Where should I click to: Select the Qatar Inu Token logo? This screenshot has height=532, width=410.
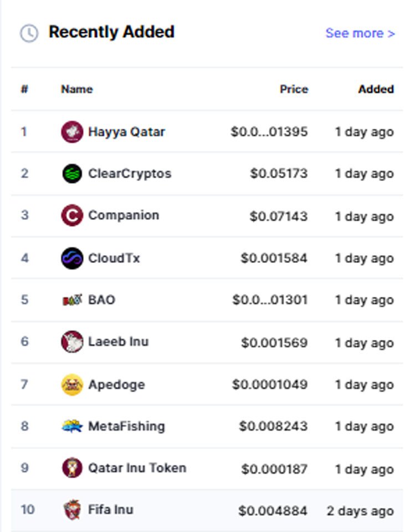pos(72,468)
